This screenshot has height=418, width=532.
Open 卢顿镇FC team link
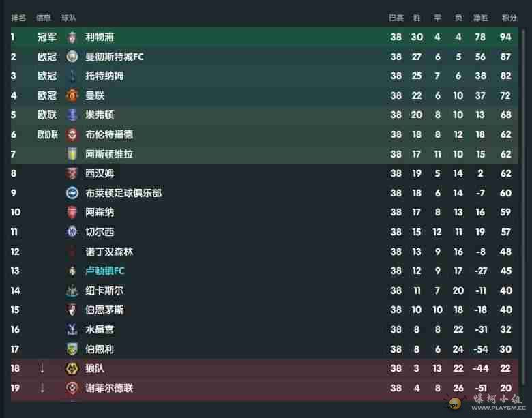(105, 271)
